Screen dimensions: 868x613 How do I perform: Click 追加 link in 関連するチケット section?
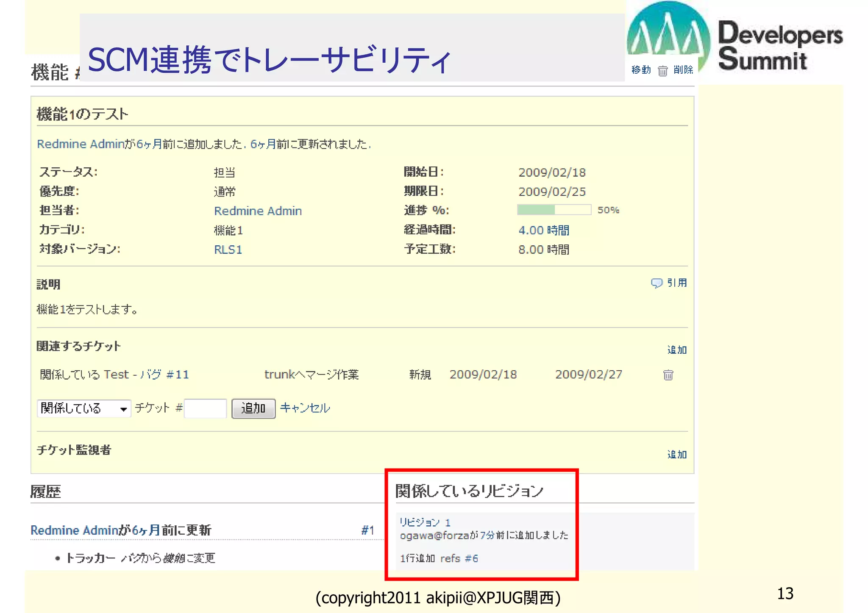click(x=677, y=350)
